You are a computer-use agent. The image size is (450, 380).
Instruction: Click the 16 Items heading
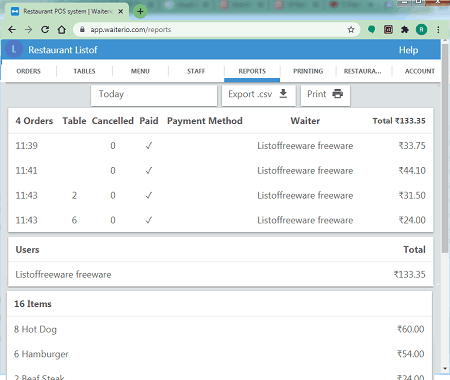pos(33,304)
